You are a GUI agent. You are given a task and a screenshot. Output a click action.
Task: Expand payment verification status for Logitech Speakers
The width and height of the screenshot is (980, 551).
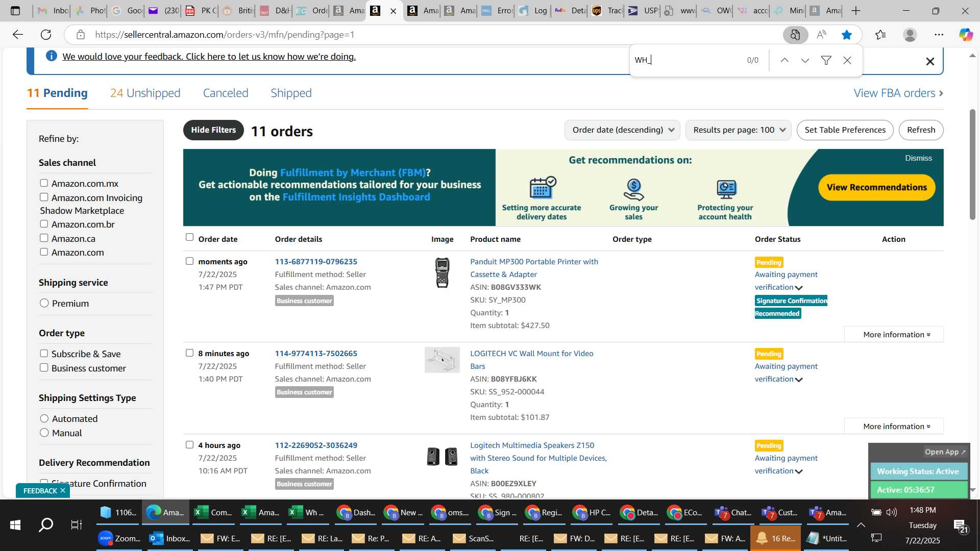pyautogui.click(x=799, y=471)
